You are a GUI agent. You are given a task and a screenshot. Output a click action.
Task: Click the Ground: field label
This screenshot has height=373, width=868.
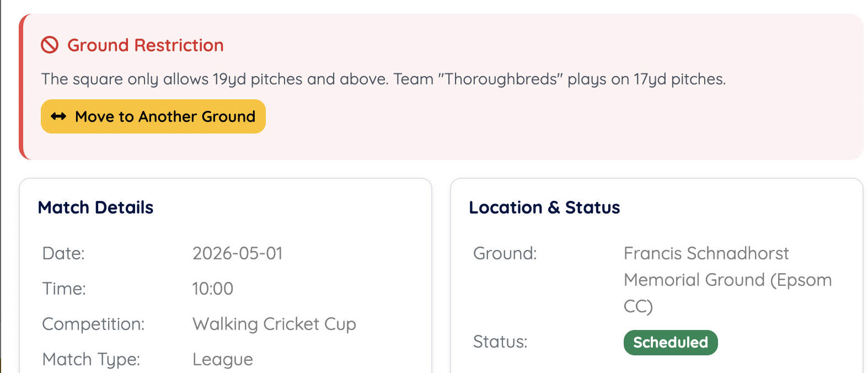(505, 253)
